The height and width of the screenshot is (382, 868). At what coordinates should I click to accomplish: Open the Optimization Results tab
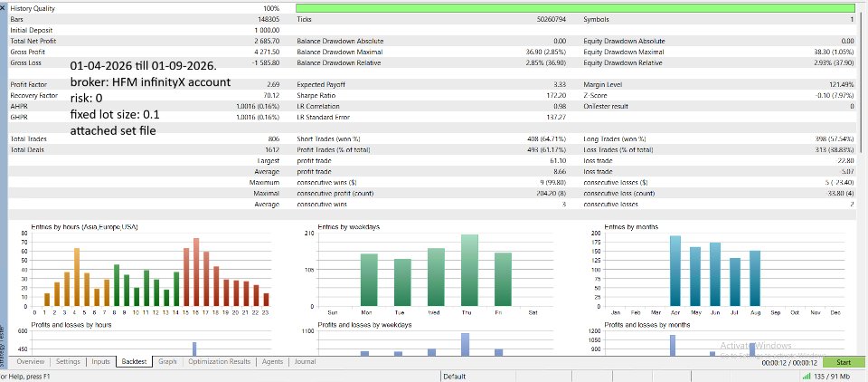pyautogui.click(x=219, y=361)
